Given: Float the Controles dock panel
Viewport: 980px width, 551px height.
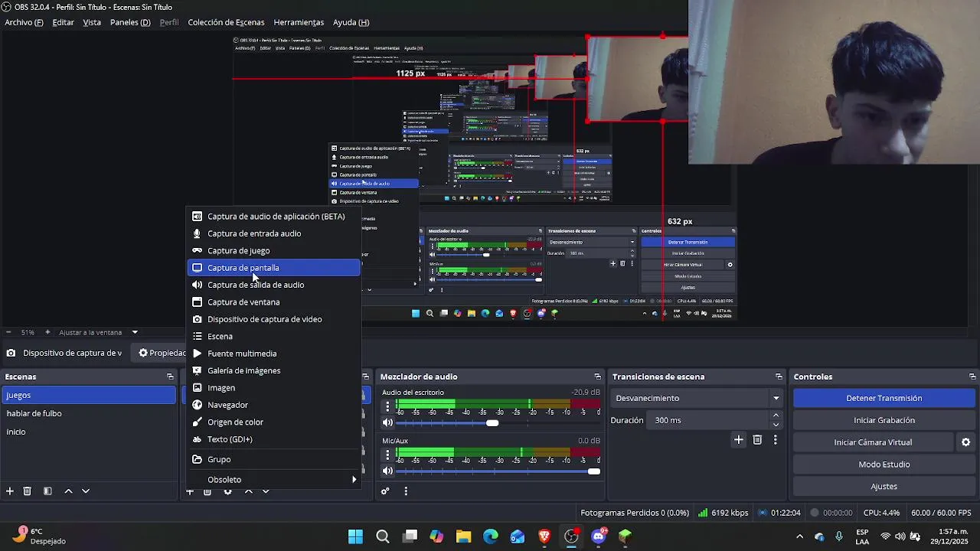Looking at the screenshot, I should click(x=972, y=377).
